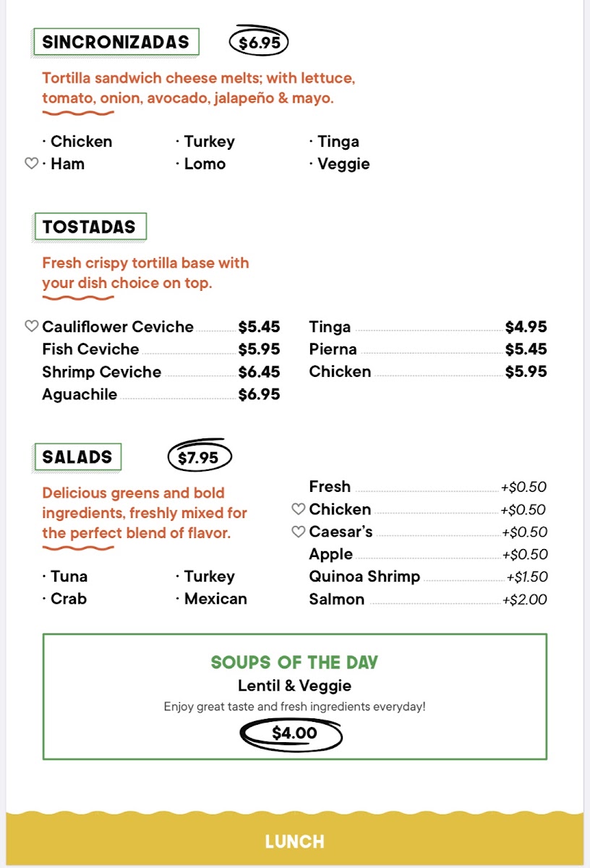590x868 pixels.
Task: Pick the Mexican salad option
Action: (211, 599)
